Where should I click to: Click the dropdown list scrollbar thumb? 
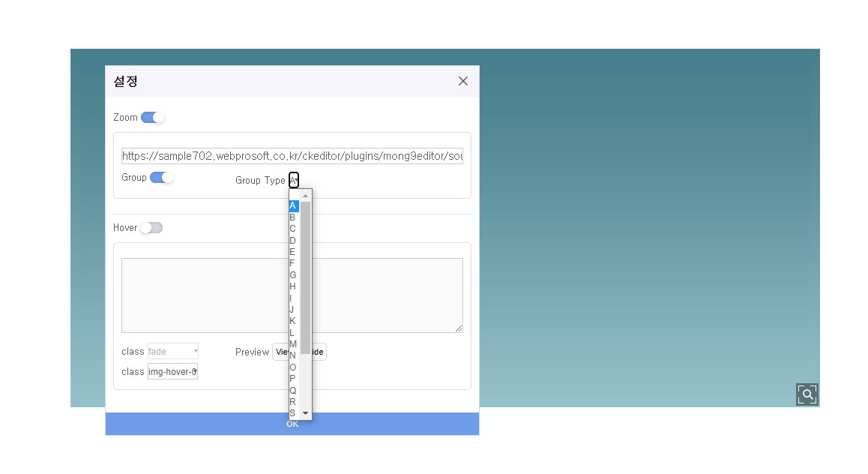[305, 277]
